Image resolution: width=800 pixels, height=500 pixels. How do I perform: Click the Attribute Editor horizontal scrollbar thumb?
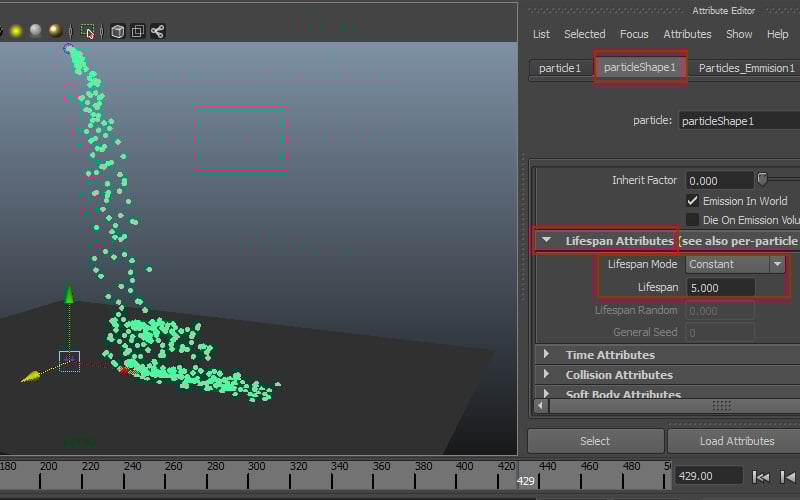pyautogui.click(x=676, y=406)
